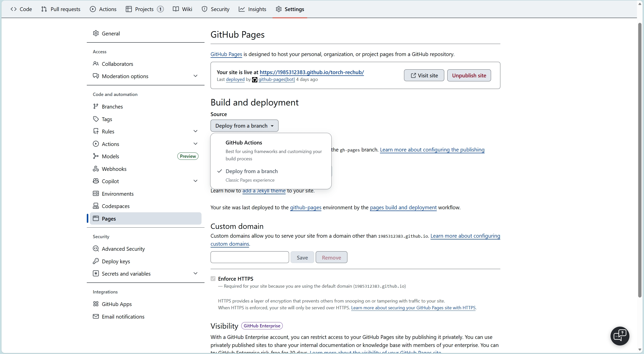
Task: Toggle the Enforce HTTPS checkbox
Action: [x=213, y=279]
